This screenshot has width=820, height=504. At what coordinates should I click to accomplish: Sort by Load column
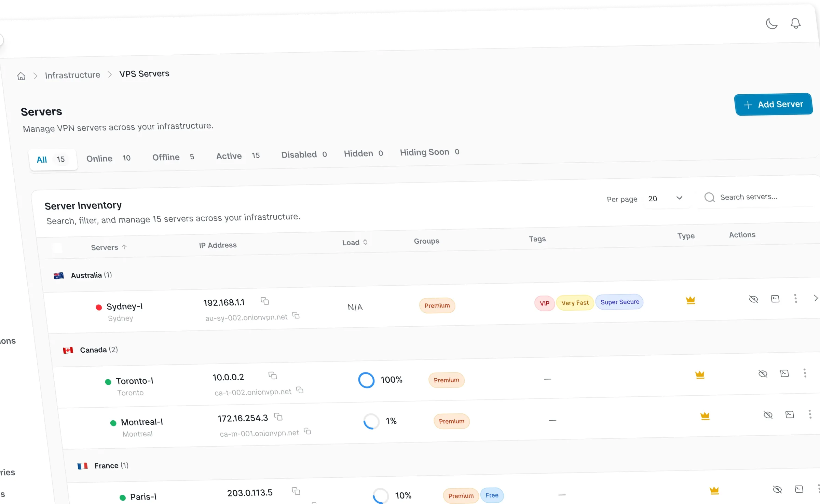point(355,242)
